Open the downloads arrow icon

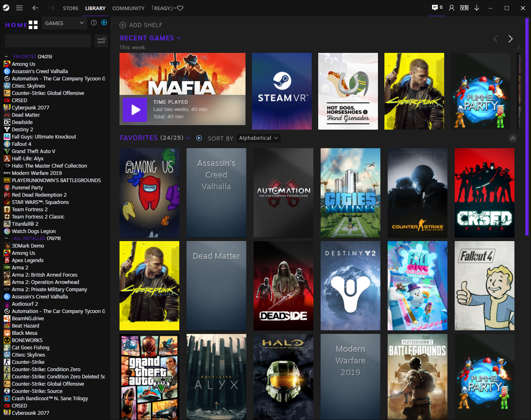pyautogui.click(x=476, y=8)
